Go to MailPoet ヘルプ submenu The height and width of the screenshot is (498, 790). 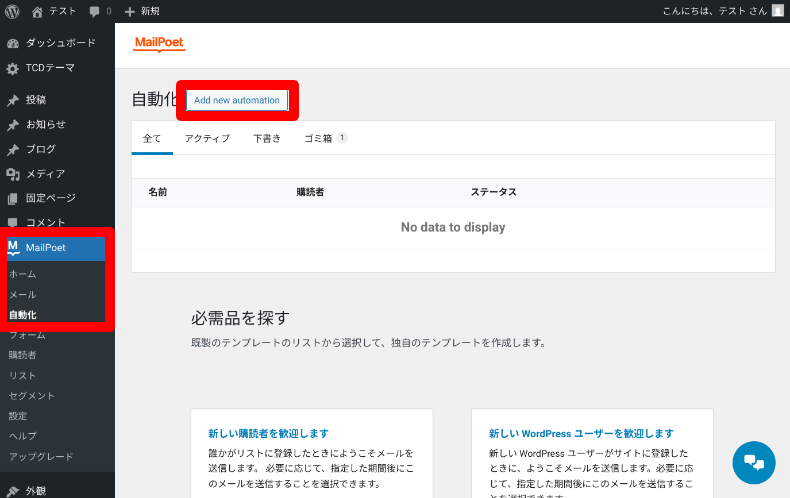pyautogui.click(x=22, y=436)
